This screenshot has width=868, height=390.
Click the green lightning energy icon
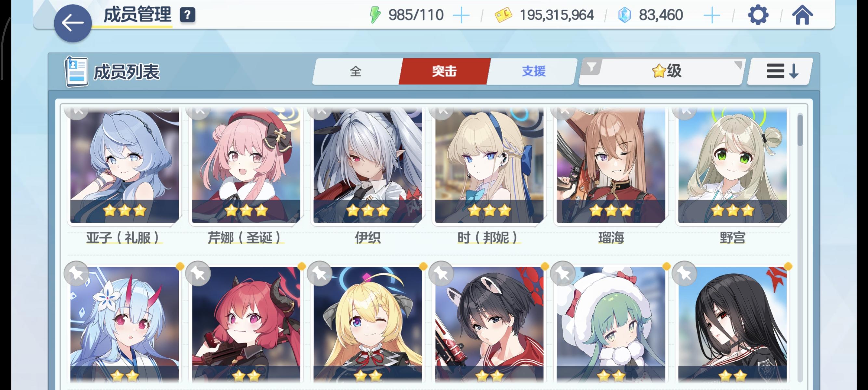click(x=375, y=15)
